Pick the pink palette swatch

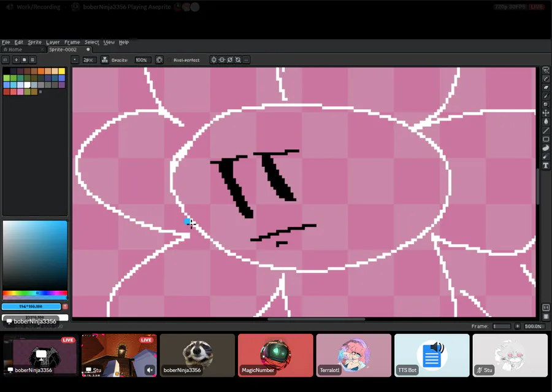coord(20,92)
